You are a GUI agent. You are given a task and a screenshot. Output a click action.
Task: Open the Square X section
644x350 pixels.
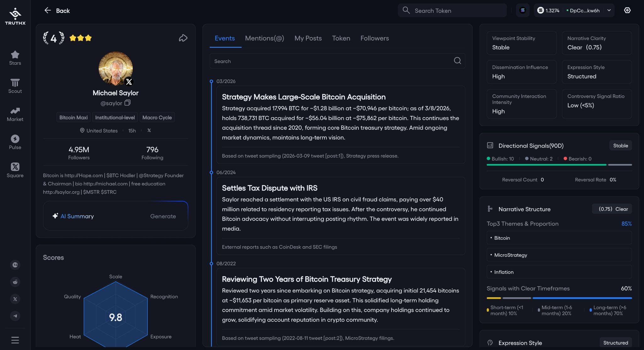click(x=15, y=170)
